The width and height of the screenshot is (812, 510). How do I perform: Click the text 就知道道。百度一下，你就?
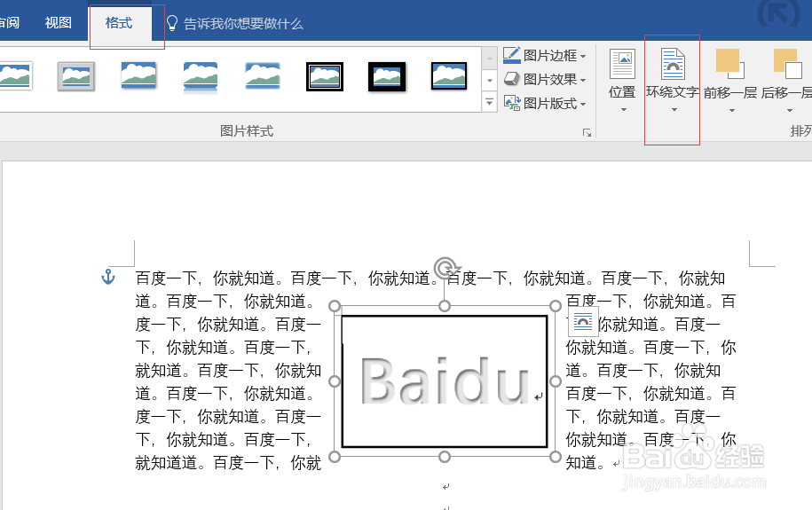[x=228, y=463]
